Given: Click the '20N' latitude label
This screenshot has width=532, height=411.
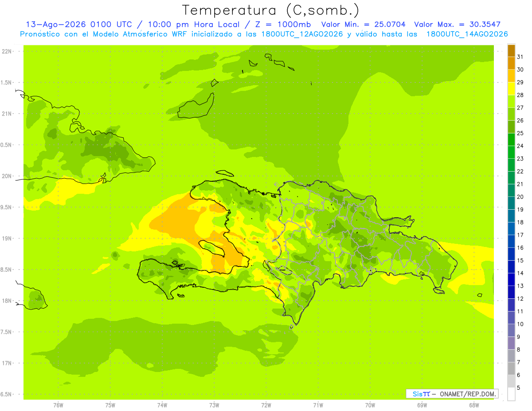Looking at the screenshot, I should coord(7,176).
